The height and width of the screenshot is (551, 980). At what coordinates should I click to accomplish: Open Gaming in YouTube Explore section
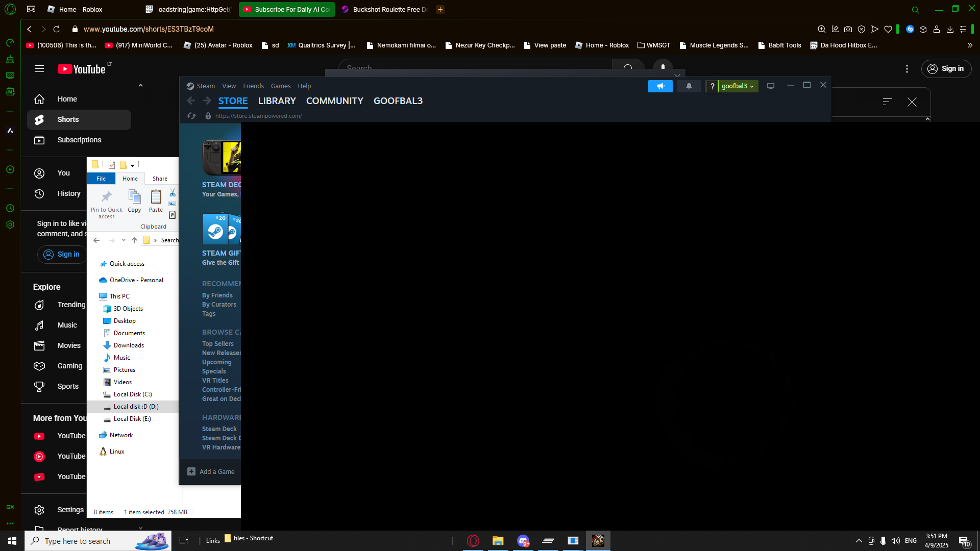pos(57,366)
